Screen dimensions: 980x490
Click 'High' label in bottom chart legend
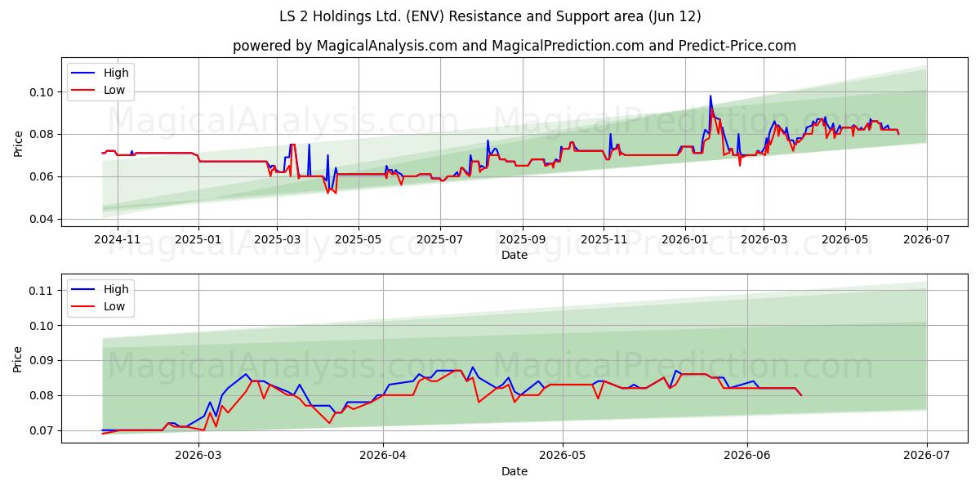tap(116, 289)
